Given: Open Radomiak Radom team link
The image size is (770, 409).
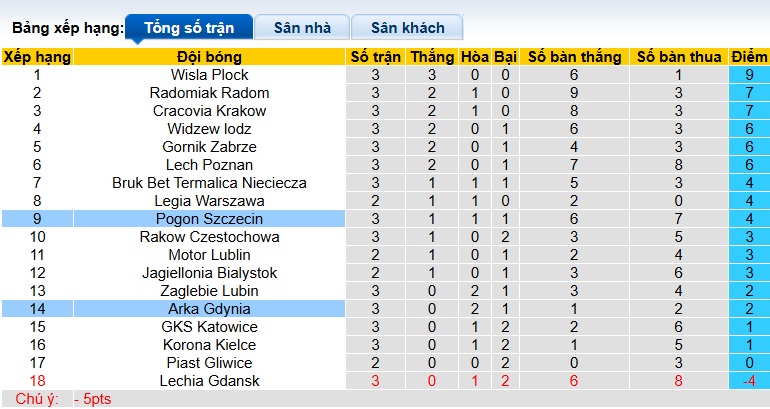Looking at the screenshot, I should 210,93.
